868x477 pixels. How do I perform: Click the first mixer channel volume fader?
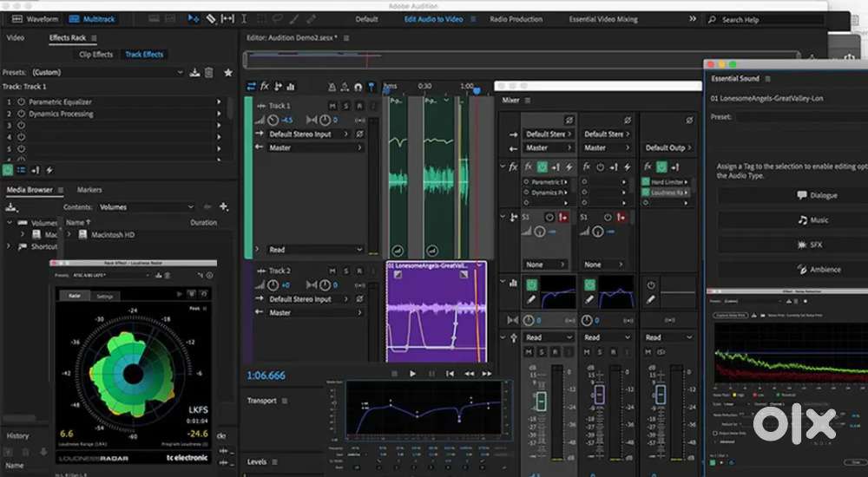[x=541, y=401]
